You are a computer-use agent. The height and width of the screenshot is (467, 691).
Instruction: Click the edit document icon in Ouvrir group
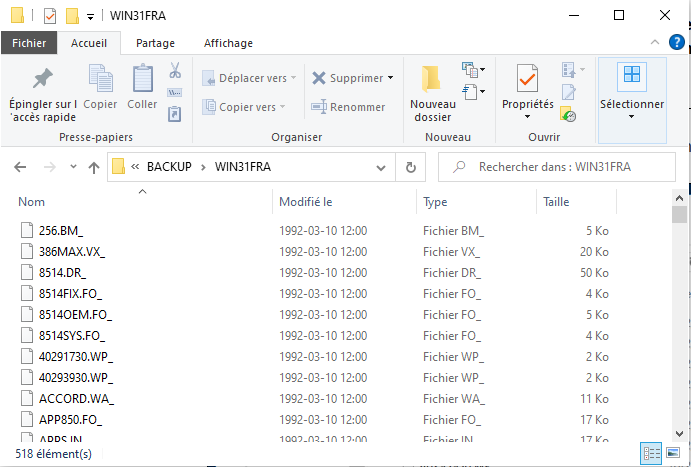pyautogui.click(x=569, y=92)
